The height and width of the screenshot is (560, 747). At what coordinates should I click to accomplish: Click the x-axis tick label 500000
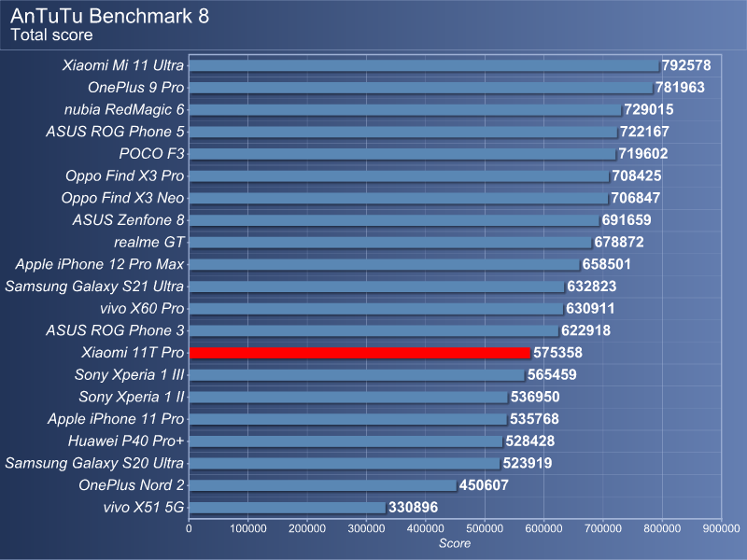[x=485, y=528]
